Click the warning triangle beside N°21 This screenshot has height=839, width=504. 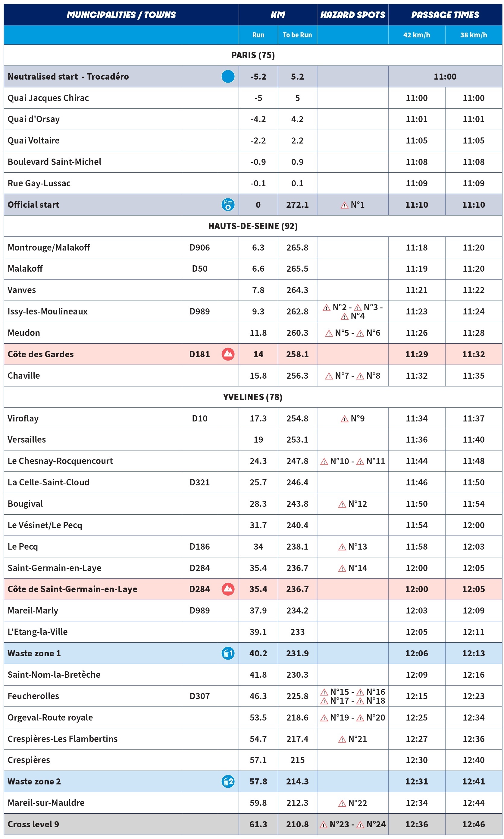click(342, 739)
